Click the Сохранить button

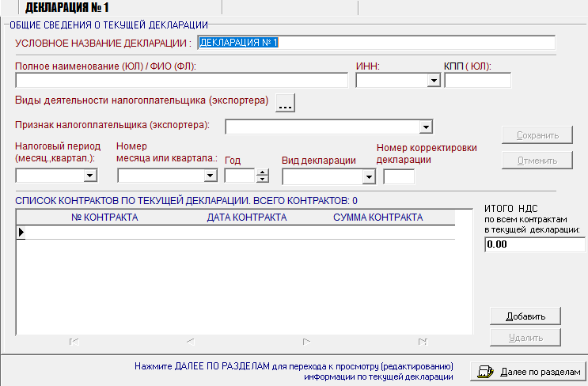tap(537, 135)
